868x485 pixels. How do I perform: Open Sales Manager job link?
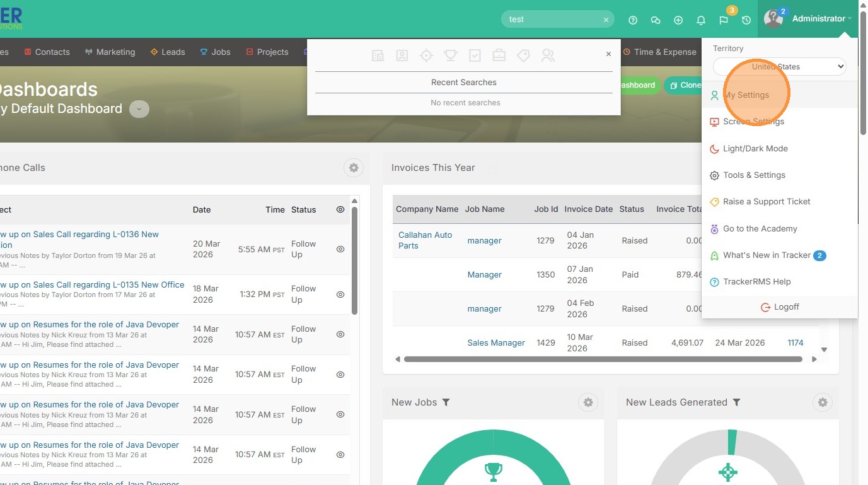[x=496, y=343]
